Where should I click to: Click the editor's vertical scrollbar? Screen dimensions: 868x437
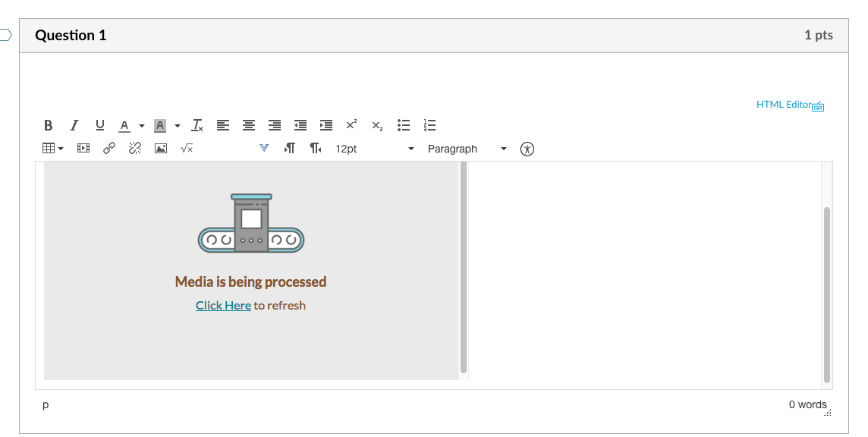coord(827,294)
